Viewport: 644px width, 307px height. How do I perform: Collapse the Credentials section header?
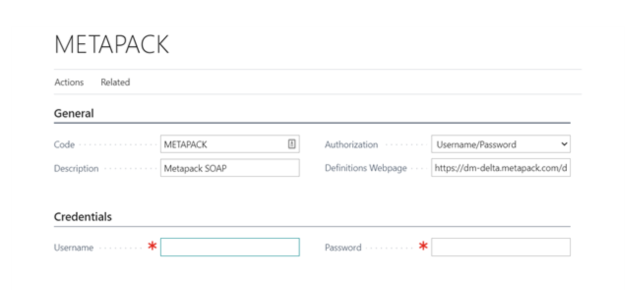tap(83, 217)
